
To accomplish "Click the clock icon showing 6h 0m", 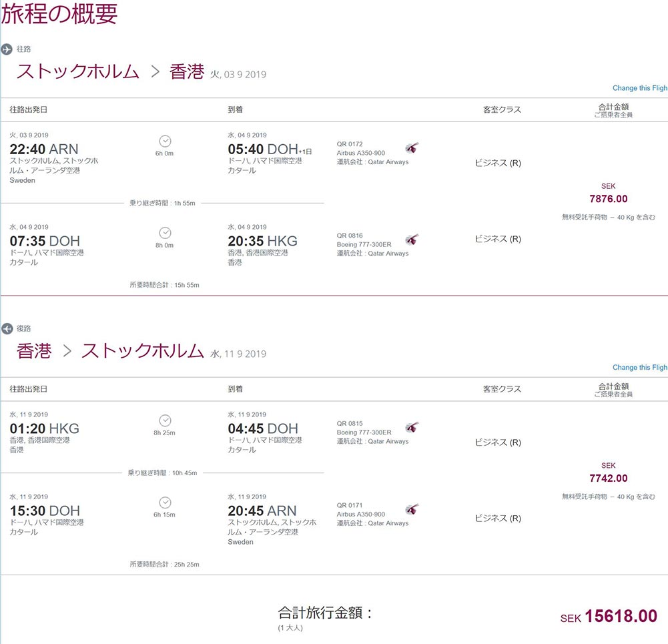I will pyautogui.click(x=164, y=141).
